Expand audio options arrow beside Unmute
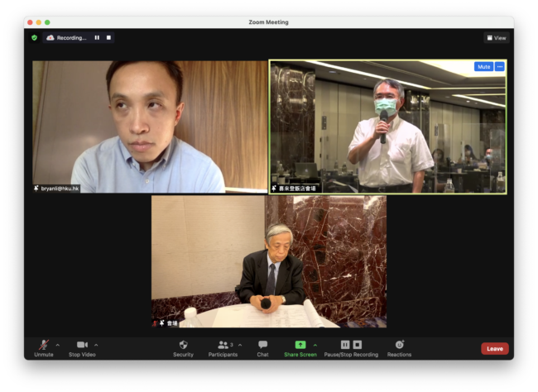Viewport: 538px width, 392px height. point(57,345)
